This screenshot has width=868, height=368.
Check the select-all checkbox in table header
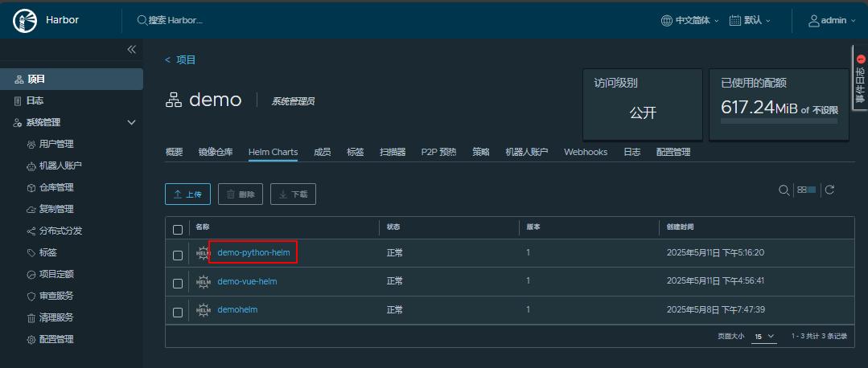[x=178, y=229]
